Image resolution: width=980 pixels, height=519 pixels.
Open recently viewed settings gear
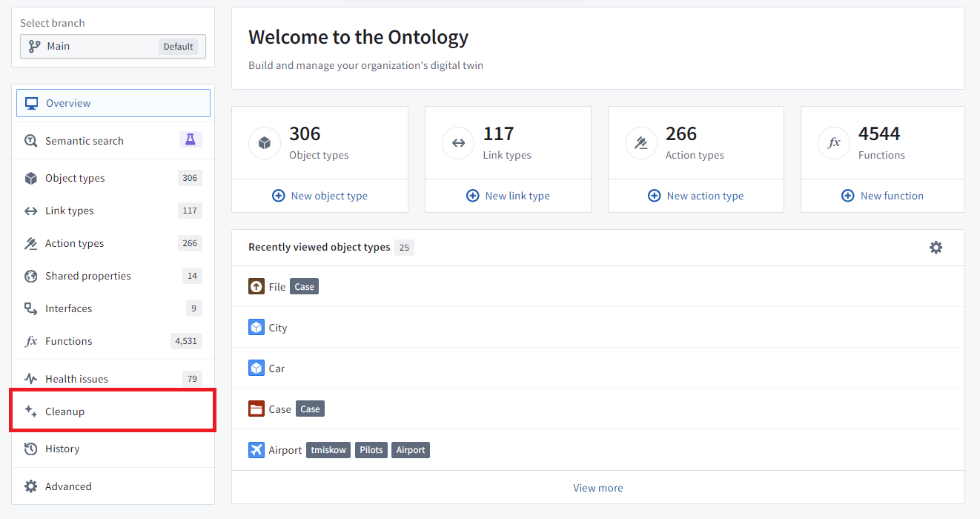(x=936, y=248)
